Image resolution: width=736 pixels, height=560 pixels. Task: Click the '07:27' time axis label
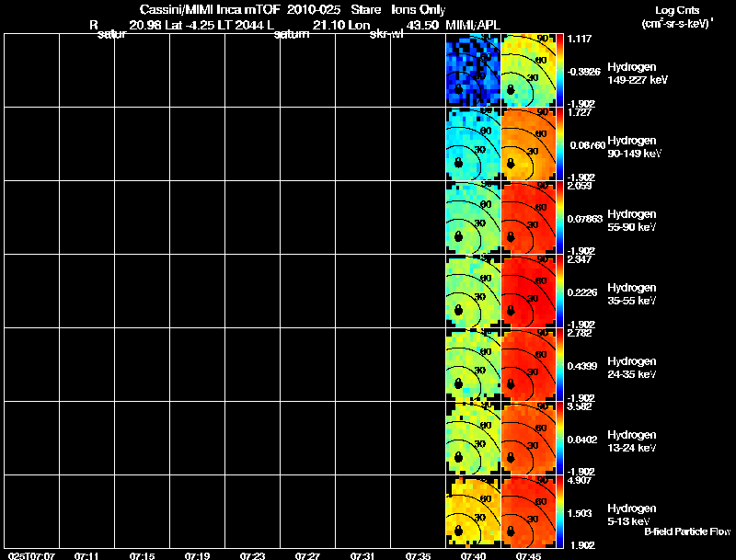point(307,556)
